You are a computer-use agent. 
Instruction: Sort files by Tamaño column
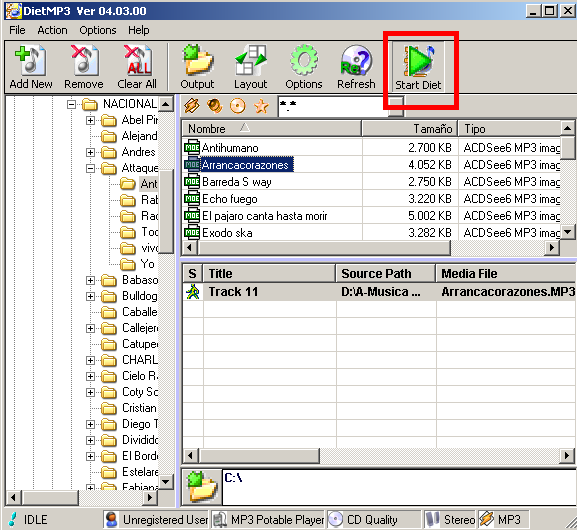(410, 128)
